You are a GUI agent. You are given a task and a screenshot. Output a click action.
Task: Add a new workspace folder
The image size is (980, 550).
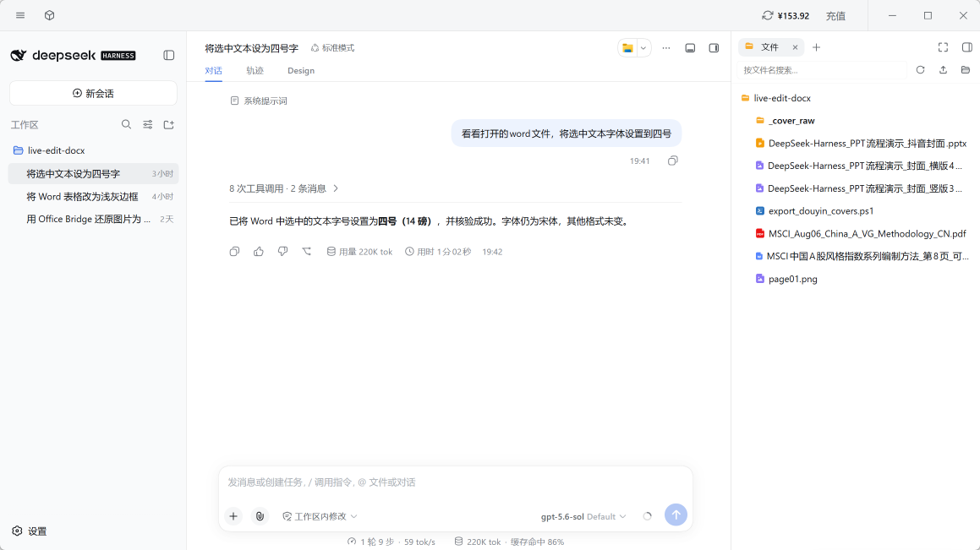click(x=169, y=125)
